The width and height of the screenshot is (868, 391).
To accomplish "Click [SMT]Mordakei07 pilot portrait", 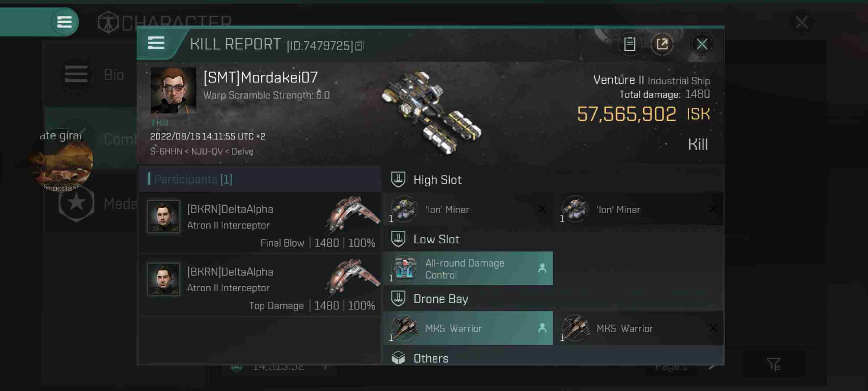I will 173,90.
